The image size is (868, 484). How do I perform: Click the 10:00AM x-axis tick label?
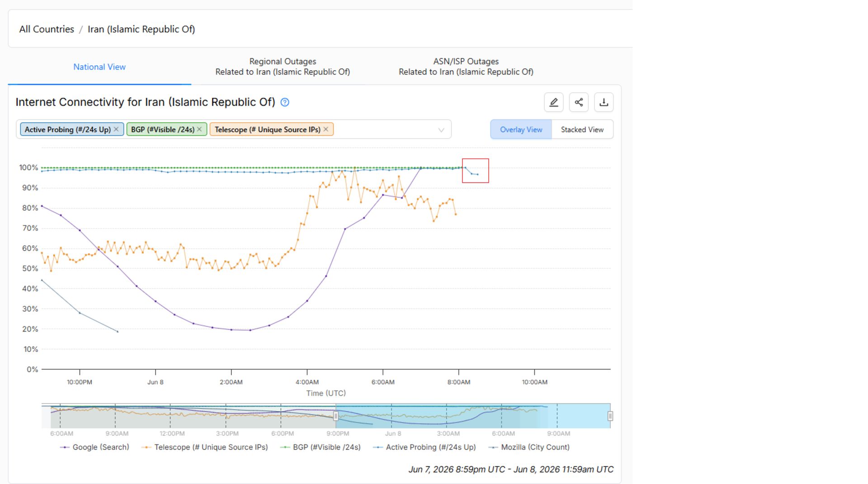point(535,382)
